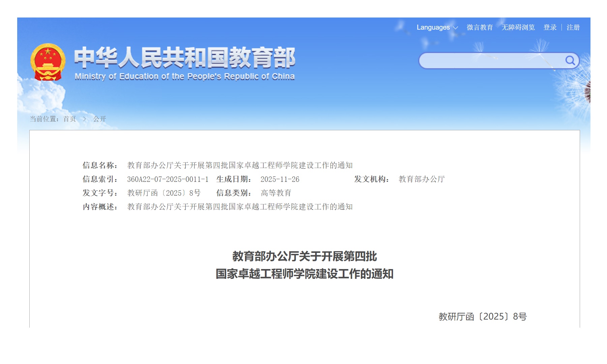This screenshot has width=607, height=364.
Task: Click the bold centered notice heading
Action: coord(304,265)
